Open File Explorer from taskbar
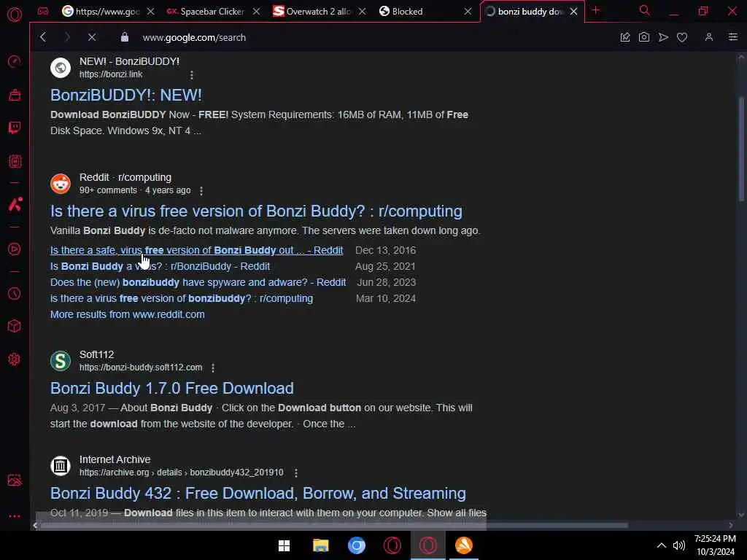The height and width of the screenshot is (560, 747). (321, 545)
